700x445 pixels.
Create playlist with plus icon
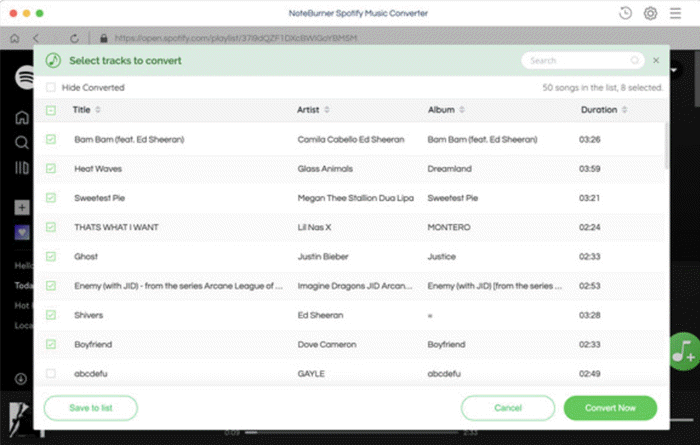(22, 208)
